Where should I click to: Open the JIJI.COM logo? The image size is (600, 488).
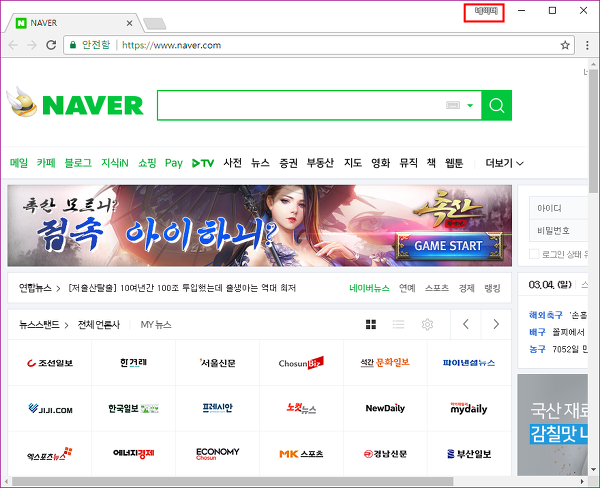click(x=50, y=408)
